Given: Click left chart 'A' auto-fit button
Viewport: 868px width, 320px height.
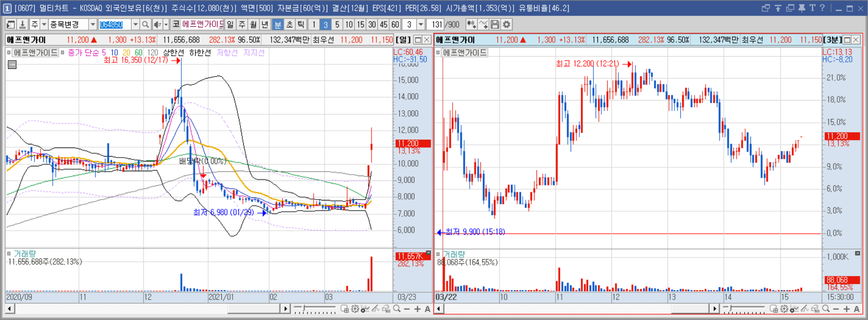Looking at the screenshot, I should click(x=428, y=309).
